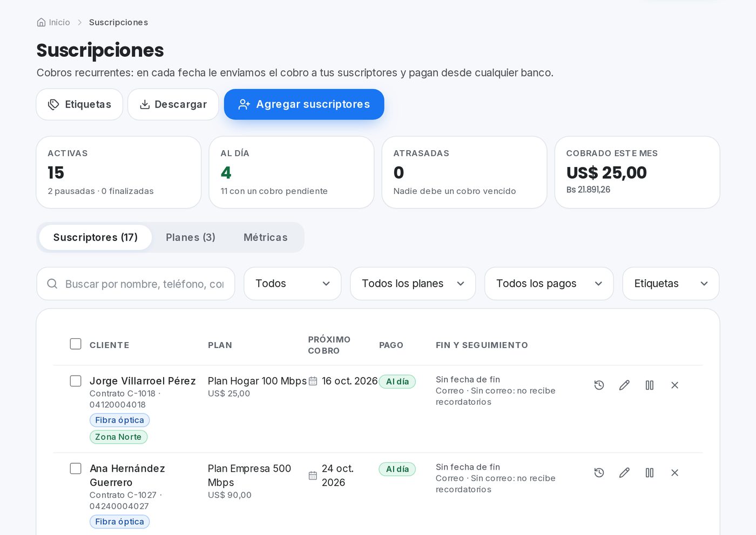Screen dimensions: 756x535
Task: Click the Atrasadas summary card
Action: tap(464, 172)
